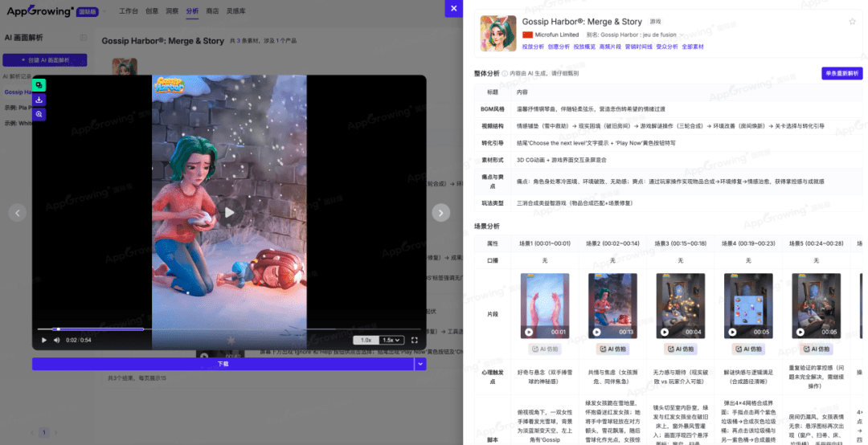This screenshot has width=868, height=445.
Task: Play the 场景4 clip showing the merge grid
Action: (x=732, y=332)
